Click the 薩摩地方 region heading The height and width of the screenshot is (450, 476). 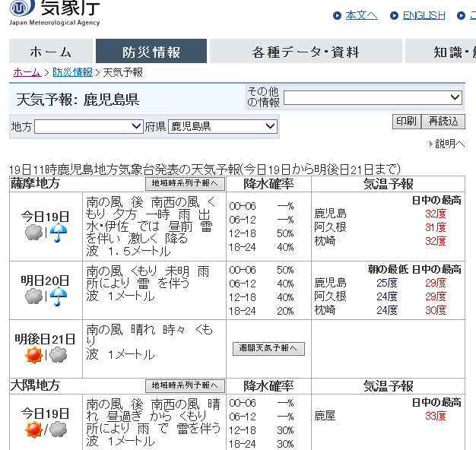[x=35, y=183]
